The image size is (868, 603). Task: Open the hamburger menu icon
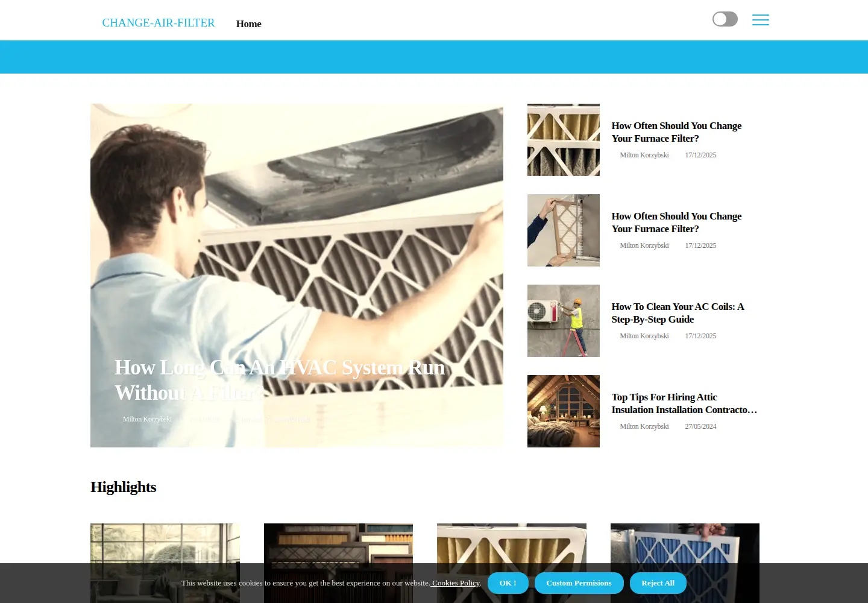pyautogui.click(x=761, y=20)
